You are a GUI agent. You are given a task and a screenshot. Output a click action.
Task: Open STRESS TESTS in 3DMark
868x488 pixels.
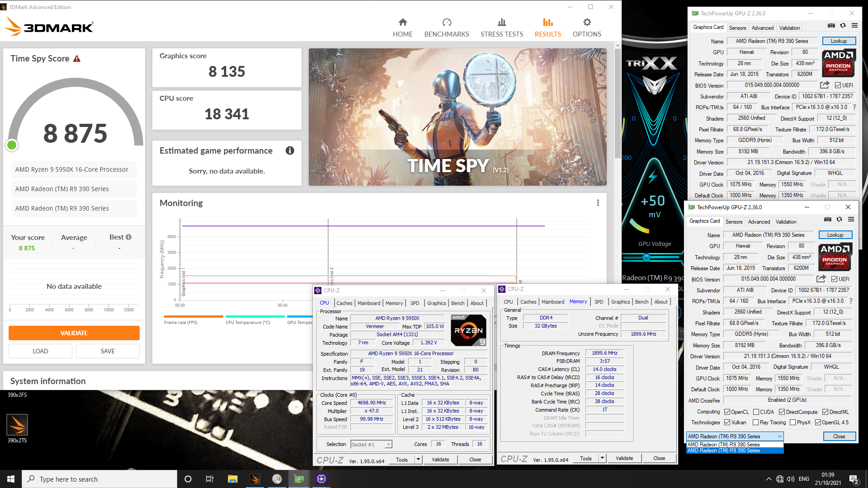click(502, 28)
